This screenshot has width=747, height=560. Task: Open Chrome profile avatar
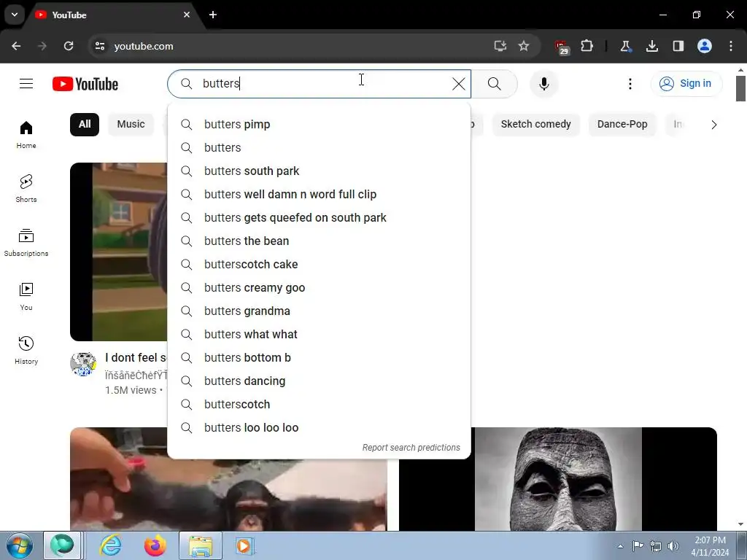tap(705, 46)
